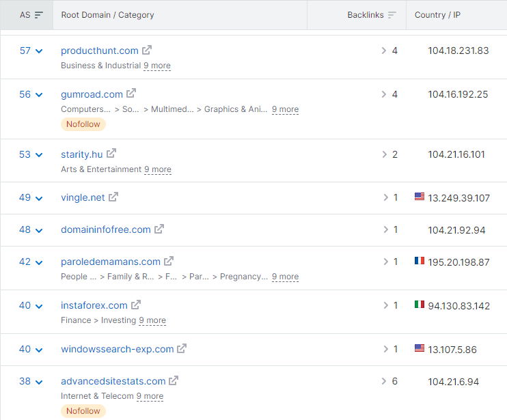Show 9 more categories for producthunt.com

point(157,66)
